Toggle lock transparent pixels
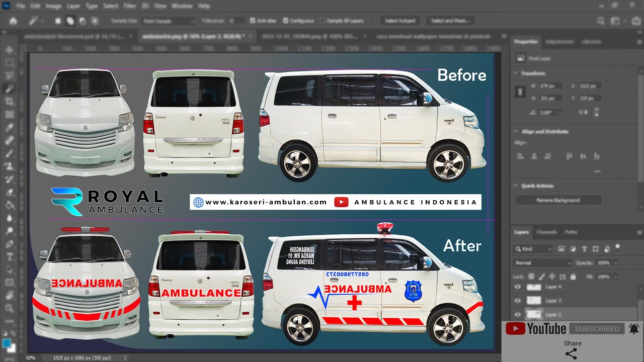The width and height of the screenshot is (644, 362). 531,277
